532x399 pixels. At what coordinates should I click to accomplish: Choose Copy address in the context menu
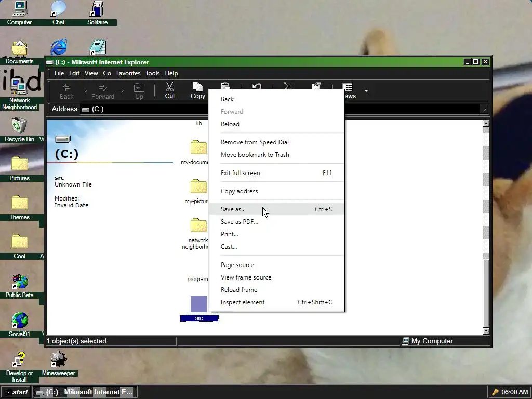pyautogui.click(x=276, y=191)
